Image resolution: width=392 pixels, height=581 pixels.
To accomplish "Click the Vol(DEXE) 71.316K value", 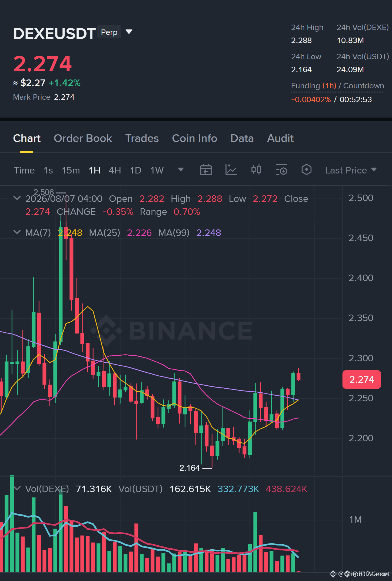I will [x=94, y=489].
